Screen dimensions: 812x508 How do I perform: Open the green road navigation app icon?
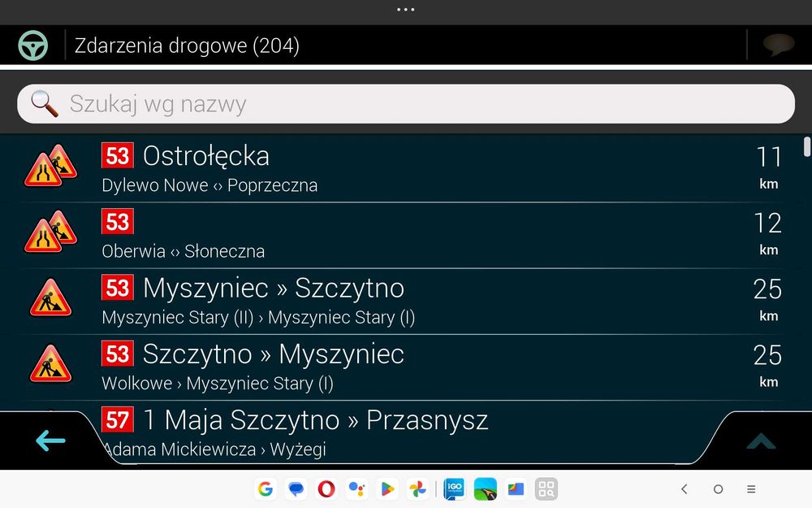pos(486,488)
